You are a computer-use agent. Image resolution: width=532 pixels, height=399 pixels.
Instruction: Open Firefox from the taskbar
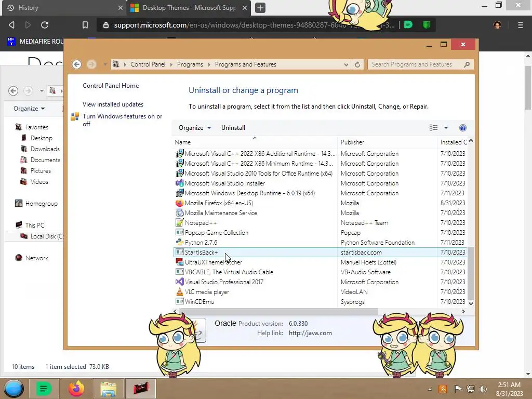point(76,389)
